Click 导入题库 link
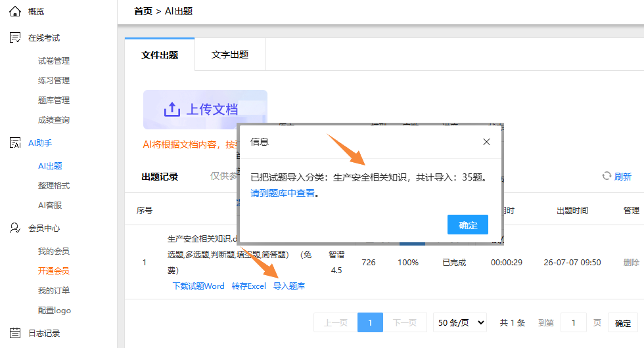 coord(289,286)
